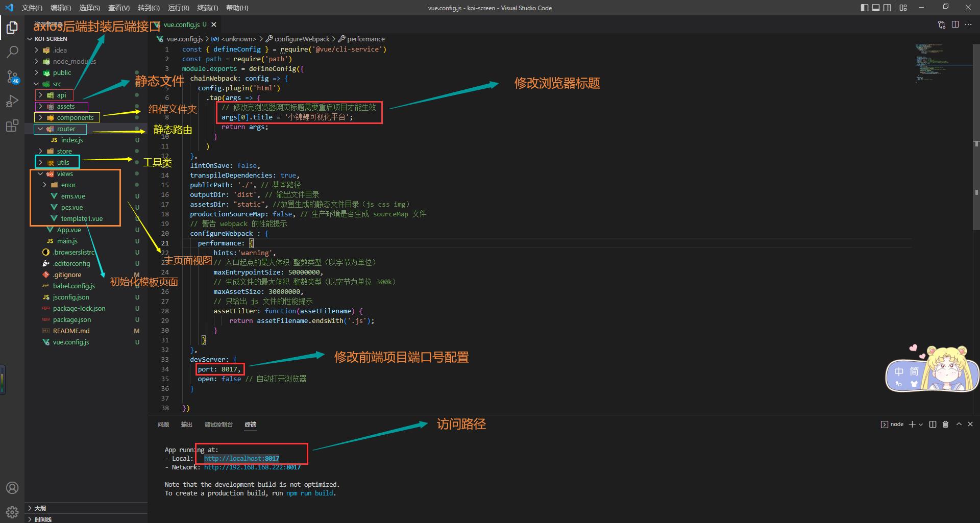980x523 pixels.
Task: Split the editor to the right
Action: click(955, 24)
